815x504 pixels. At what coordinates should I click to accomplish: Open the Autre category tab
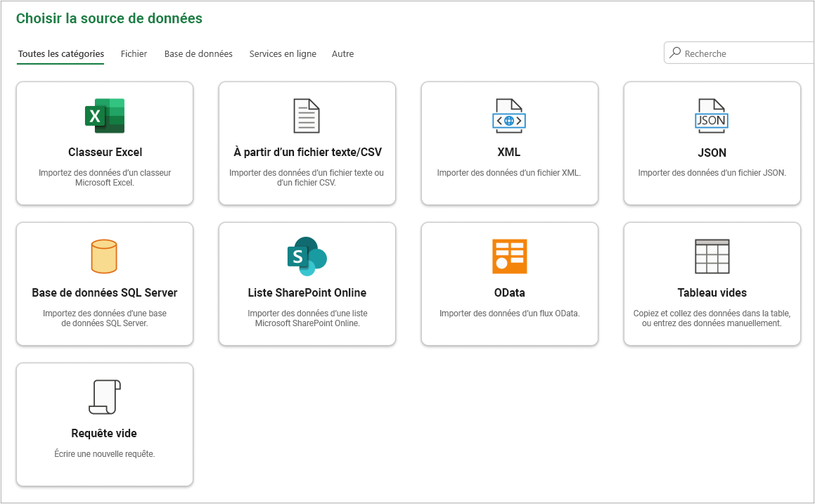coord(342,53)
